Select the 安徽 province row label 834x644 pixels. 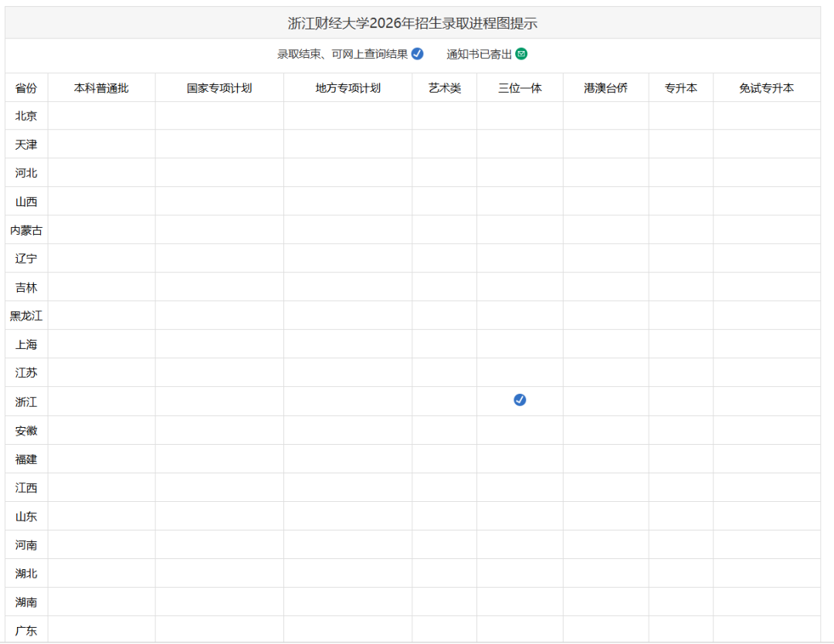click(x=26, y=431)
